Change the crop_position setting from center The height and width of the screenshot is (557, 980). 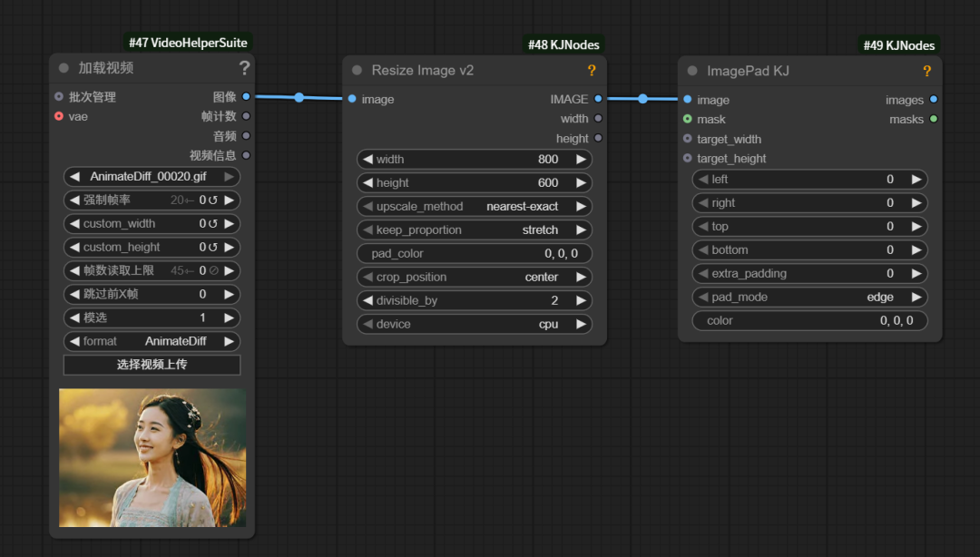(474, 277)
